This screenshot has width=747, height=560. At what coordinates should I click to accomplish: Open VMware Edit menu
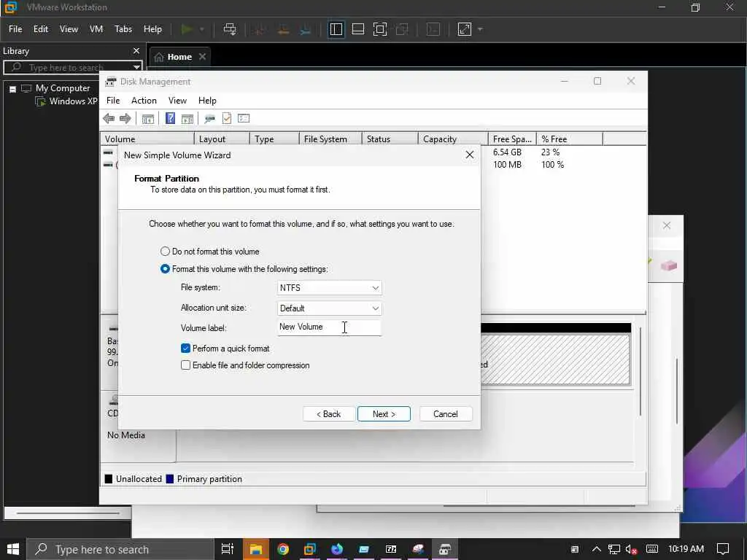coord(41,29)
